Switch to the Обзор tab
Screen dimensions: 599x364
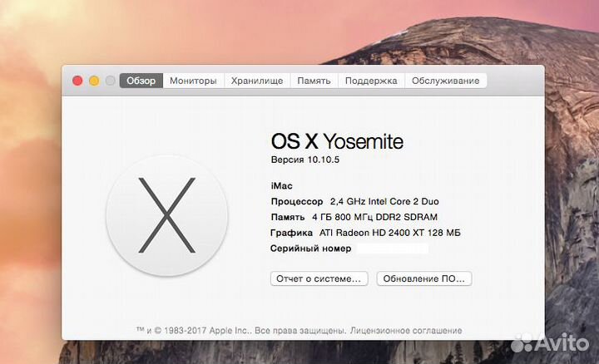click(141, 81)
